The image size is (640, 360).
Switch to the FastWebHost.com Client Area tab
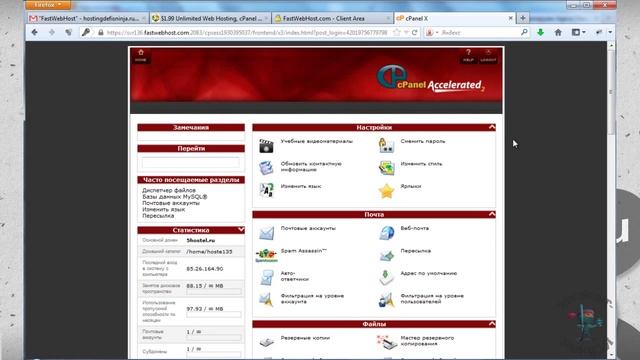[x=333, y=18]
